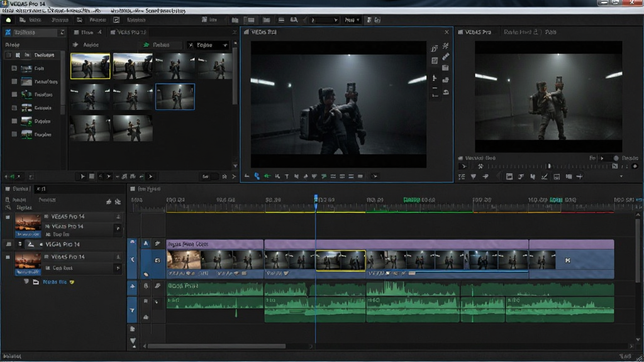Click the play arrow left of the right preview scrub slider

464,167
